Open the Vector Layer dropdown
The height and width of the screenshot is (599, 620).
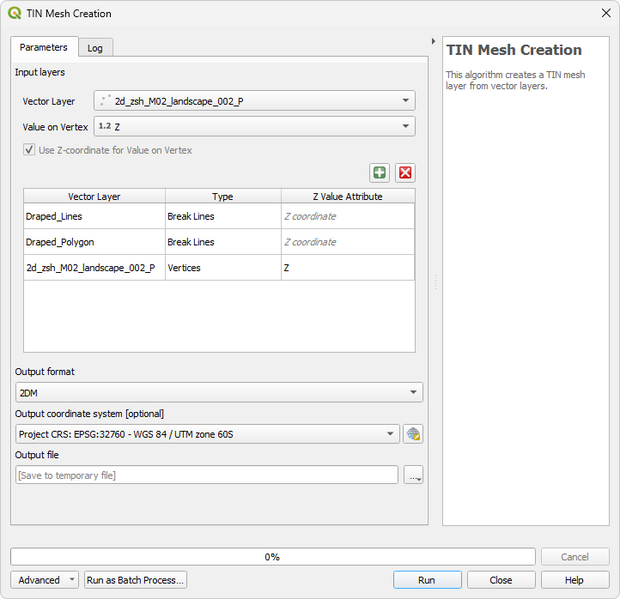pyautogui.click(x=254, y=101)
